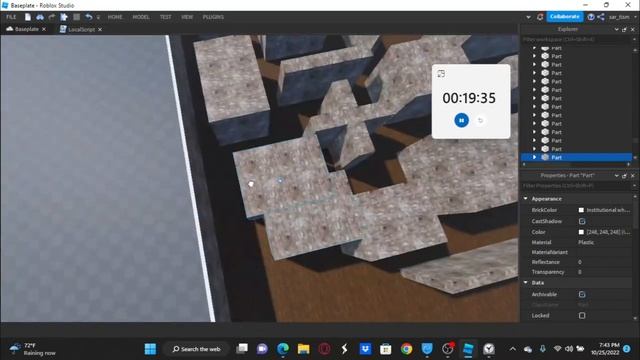Undock the Properties panel

pos(624,176)
